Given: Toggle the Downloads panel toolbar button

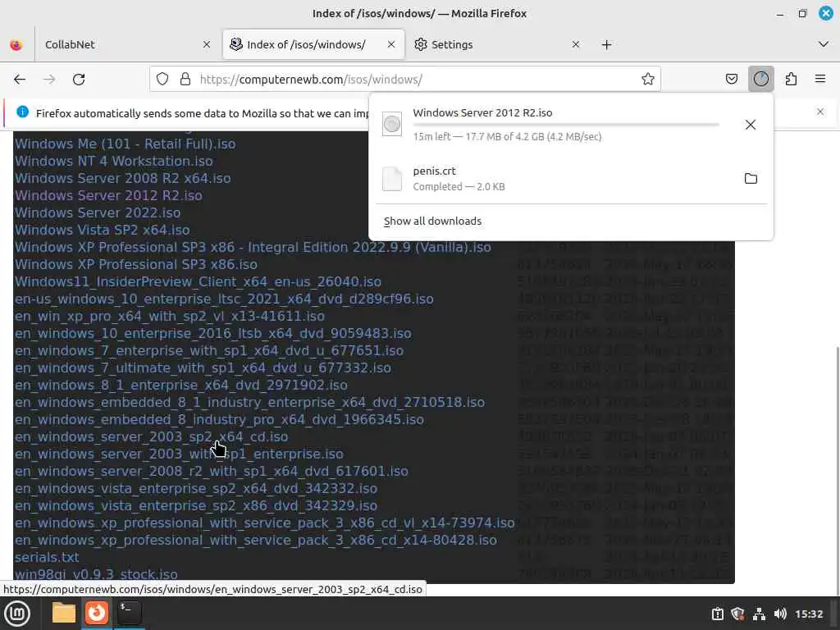Looking at the screenshot, I should 760,80.
